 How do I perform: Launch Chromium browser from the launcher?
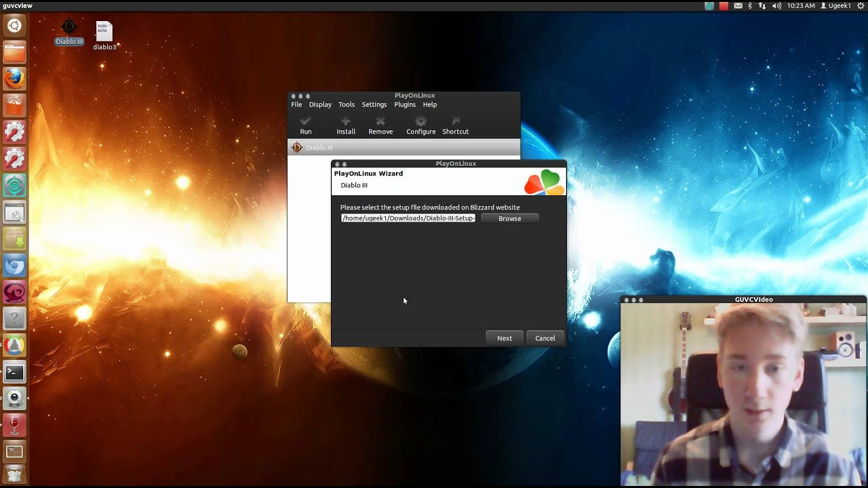point(14,265)
